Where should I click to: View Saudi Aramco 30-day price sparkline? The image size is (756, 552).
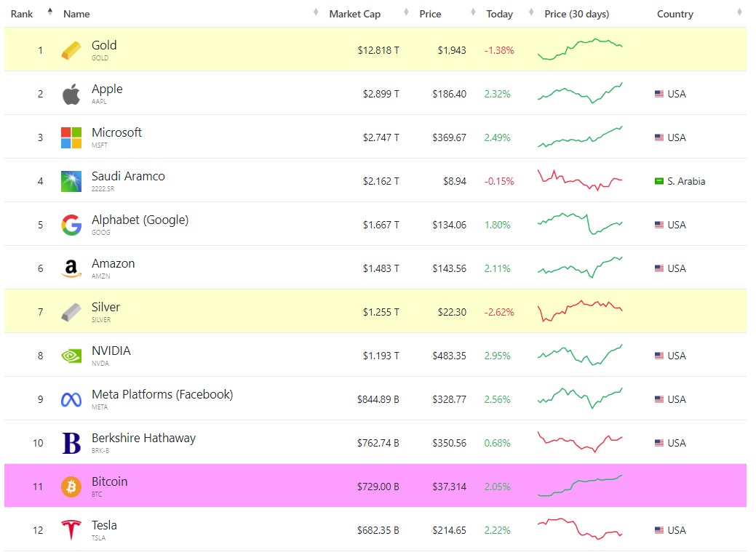pos(580,180)
